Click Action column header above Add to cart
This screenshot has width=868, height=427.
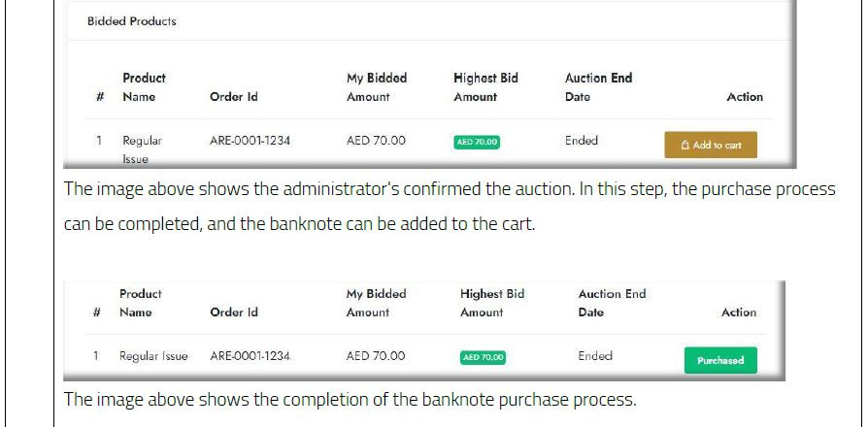click(x=745, y=97)
